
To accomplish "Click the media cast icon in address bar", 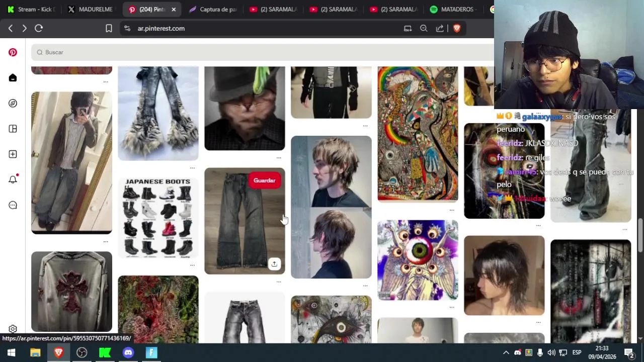I will [x=408, y=29].
